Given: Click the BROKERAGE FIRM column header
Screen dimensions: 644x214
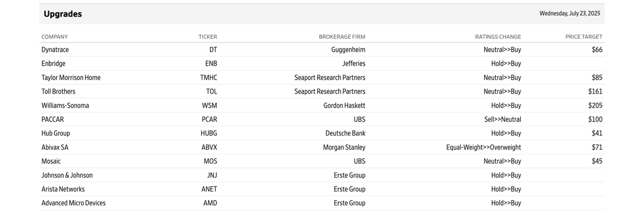Looking at the screenshot, I should click(342, 37).
